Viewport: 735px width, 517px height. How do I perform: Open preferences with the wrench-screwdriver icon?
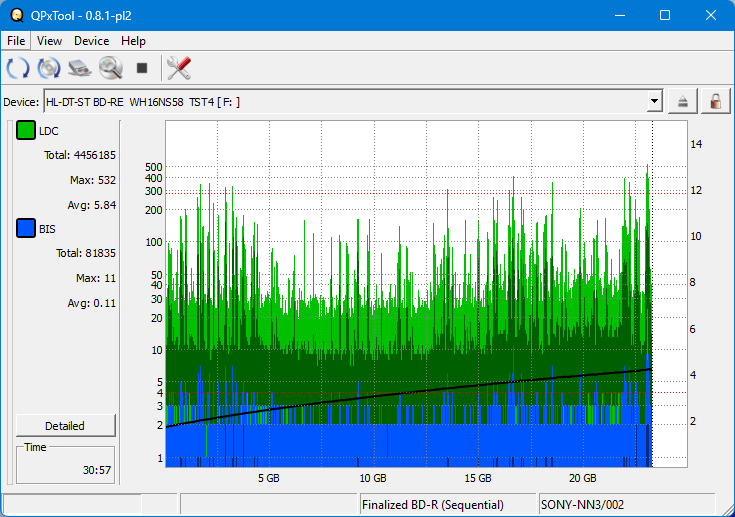[179, 68]
